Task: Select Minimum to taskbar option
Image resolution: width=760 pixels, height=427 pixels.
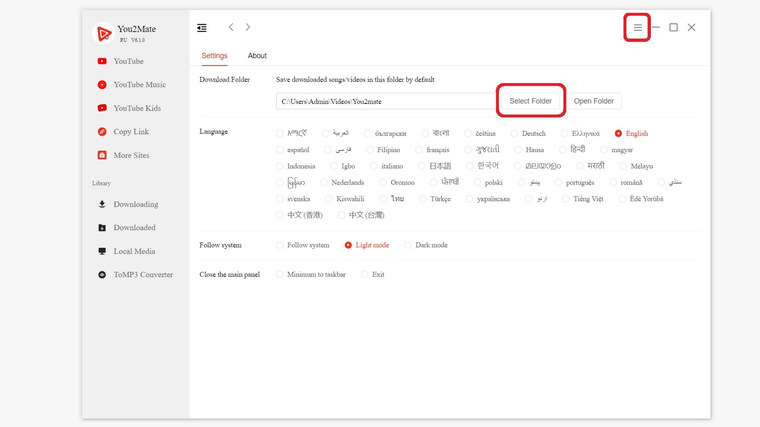Action: [x=280, y=274]
